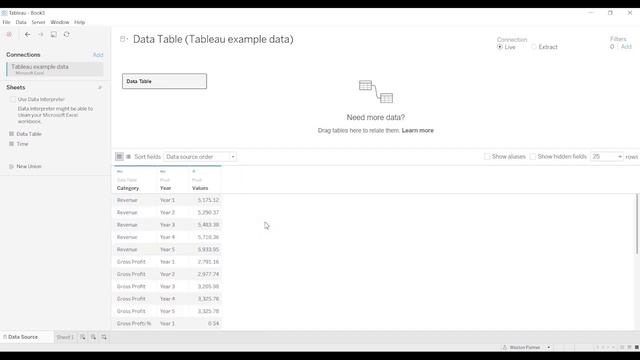Click the value 0.54 cell

pos(213,323)
